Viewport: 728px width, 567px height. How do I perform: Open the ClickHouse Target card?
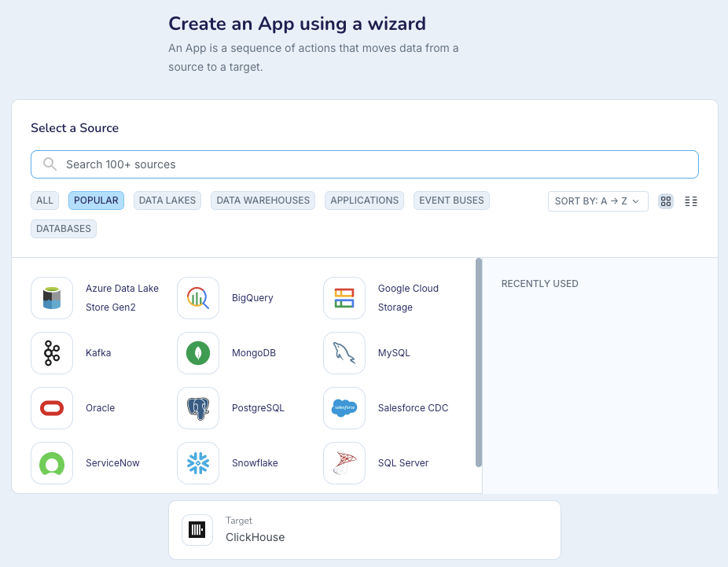365,530
